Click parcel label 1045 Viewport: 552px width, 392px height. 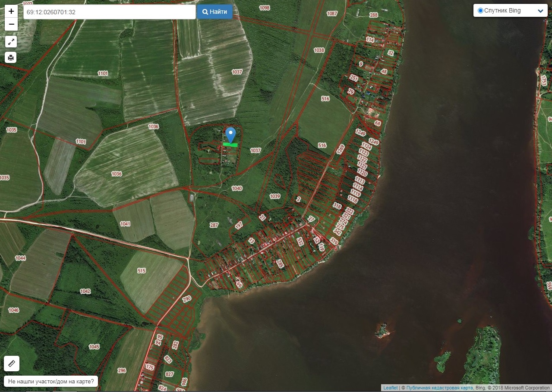94,347
